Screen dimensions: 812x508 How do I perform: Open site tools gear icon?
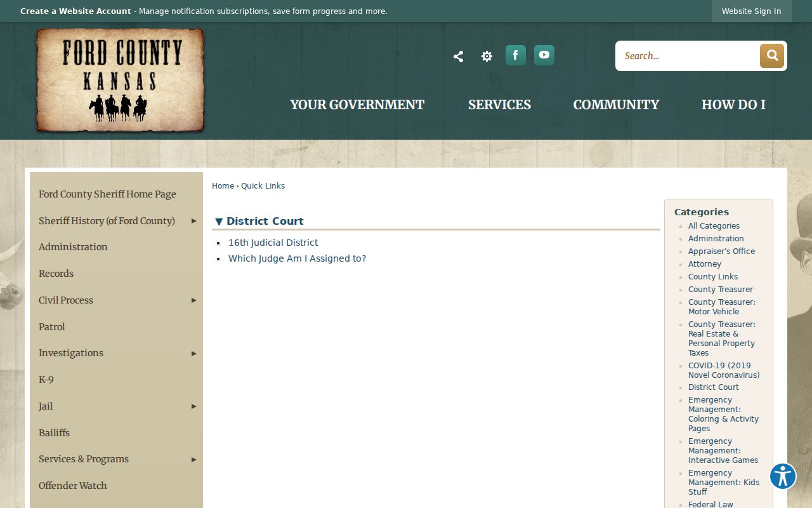(487, 57)
